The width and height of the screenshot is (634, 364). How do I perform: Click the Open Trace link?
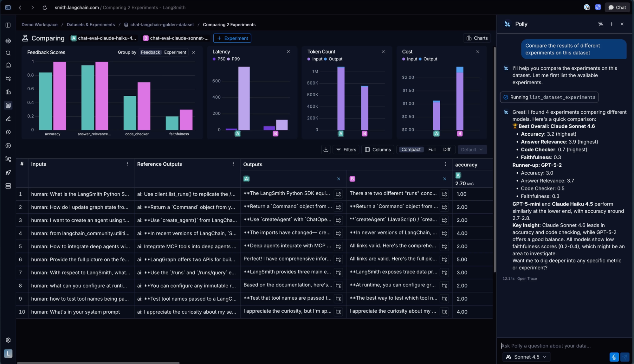527,278
